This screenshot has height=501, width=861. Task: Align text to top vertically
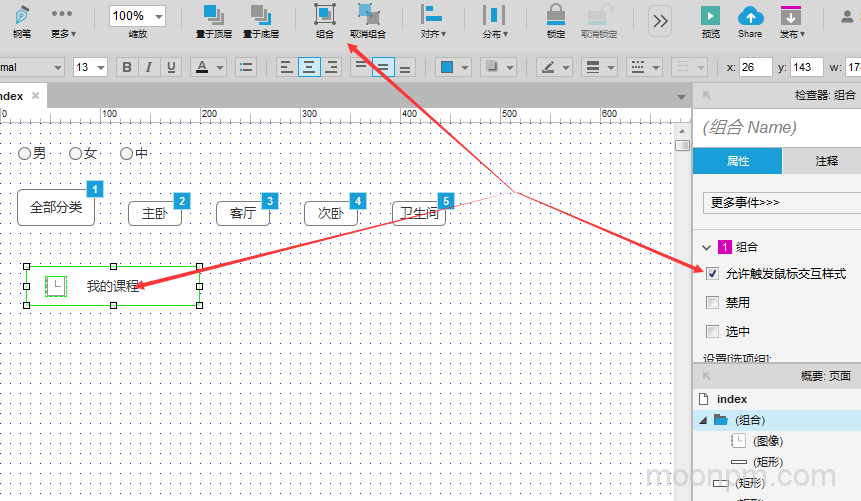coord(360,67)
